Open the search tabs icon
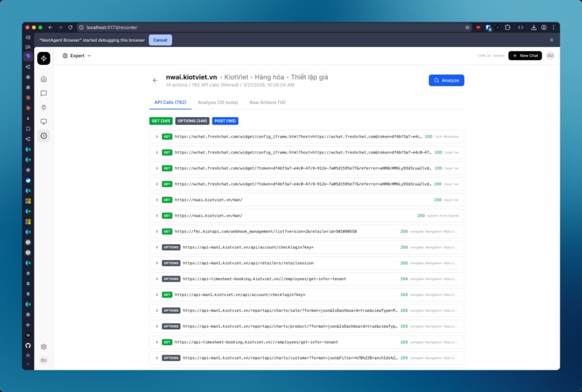 click(28, 47)
